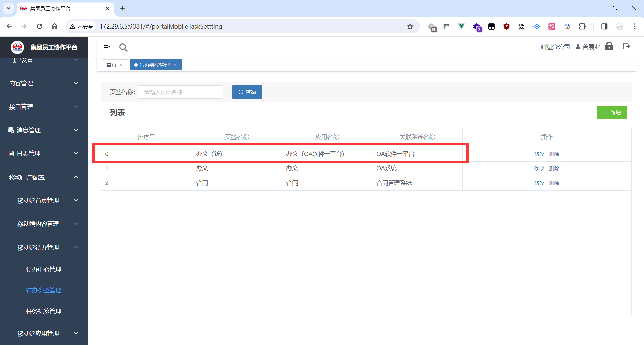
Task: Collapse the 移动端待办管理 submenu
Action: 44,247
